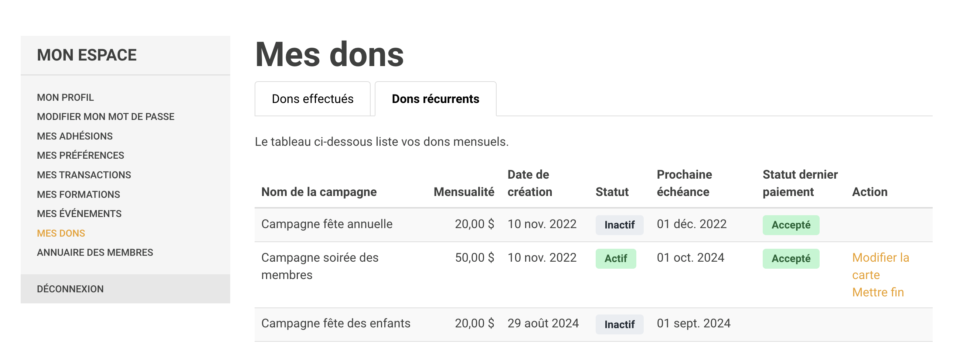Click Campagne fête des enfants name
The height and width of the screenshot is (344, 980).
pyautogui.click(x=336, y=323)
